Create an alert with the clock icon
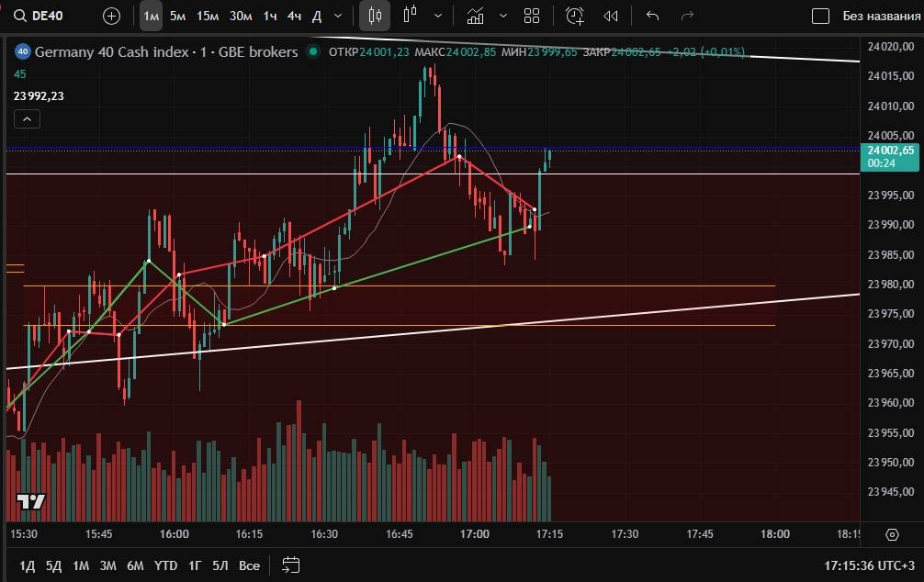This screenshot has width=924, height=582. (x=575, y=16)
